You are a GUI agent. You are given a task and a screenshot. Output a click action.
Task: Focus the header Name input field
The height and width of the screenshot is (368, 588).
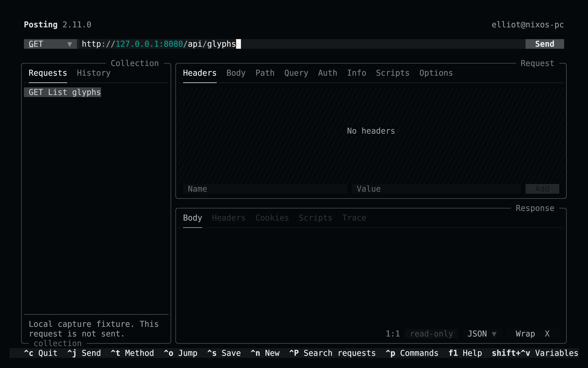[265, 189]
